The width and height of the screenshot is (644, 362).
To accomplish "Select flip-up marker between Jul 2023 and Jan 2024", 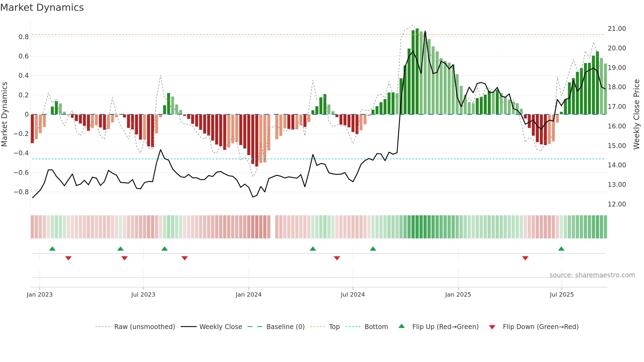I will (x=164, y=249).
